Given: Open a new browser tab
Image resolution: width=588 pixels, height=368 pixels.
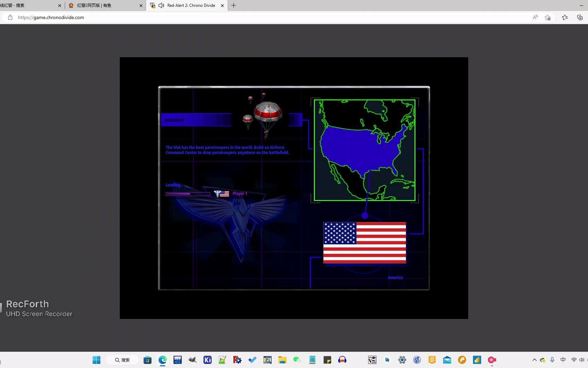Looking at the screenshot, I should 233,5.
